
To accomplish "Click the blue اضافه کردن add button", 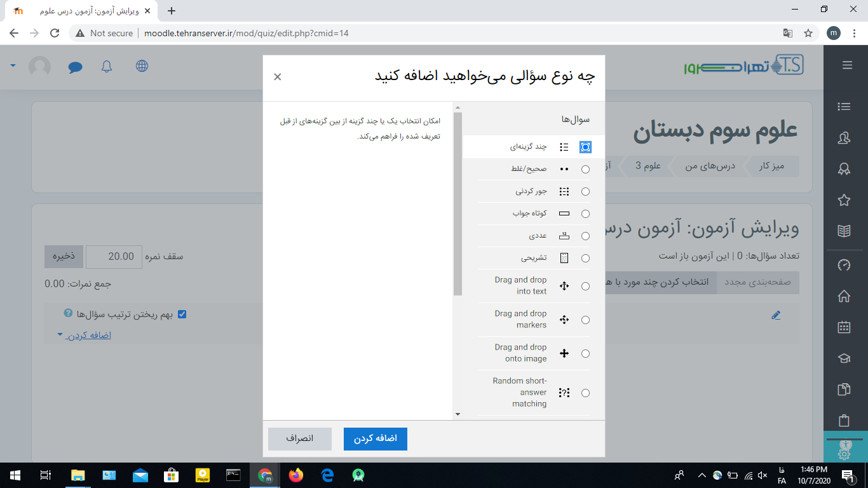I will click(375, 439).
